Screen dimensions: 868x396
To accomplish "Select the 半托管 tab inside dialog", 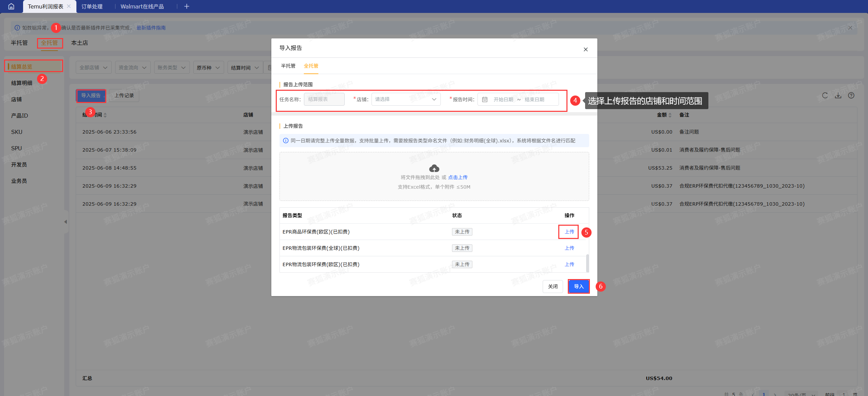I will pyautogui.click(x=288, y=66).
